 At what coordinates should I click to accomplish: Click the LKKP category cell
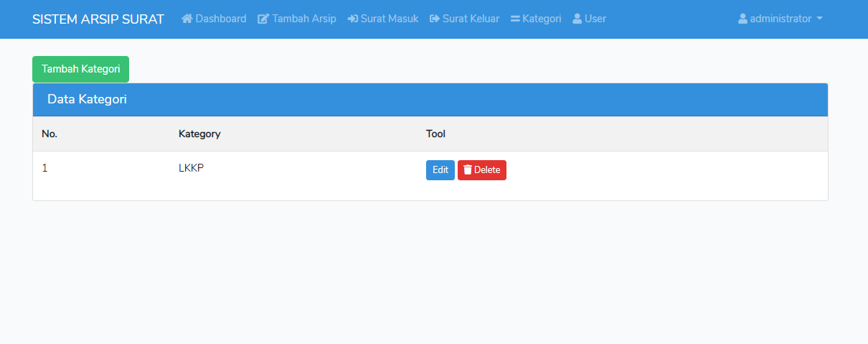click(192, 168)
